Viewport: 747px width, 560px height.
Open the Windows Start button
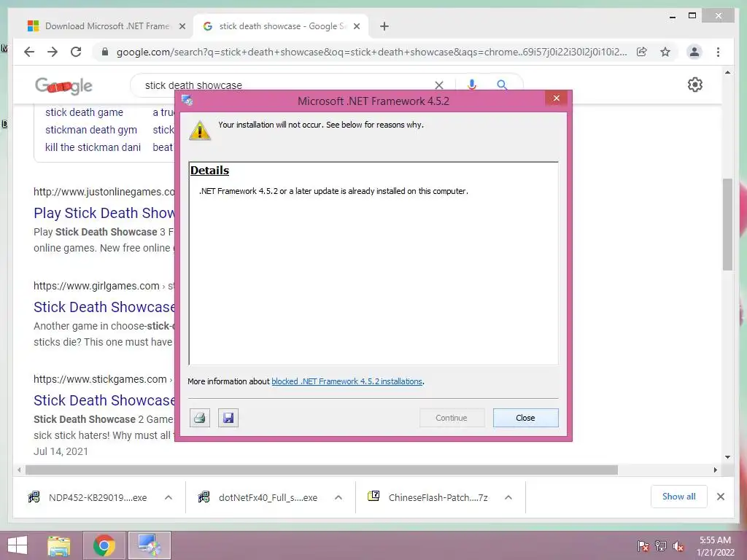click(18, 545)
